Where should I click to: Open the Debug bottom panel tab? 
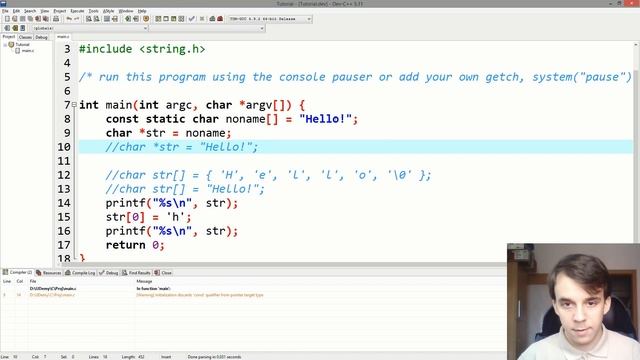pyautogui.click(x=109, y=273)
